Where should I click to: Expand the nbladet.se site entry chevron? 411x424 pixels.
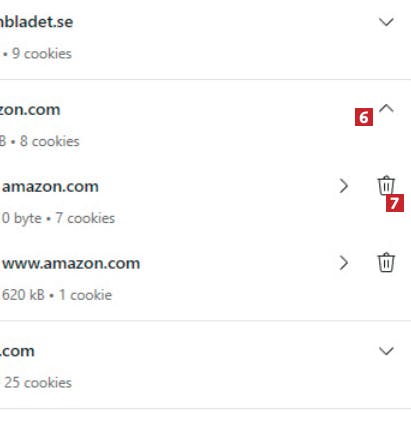[386, 22]
